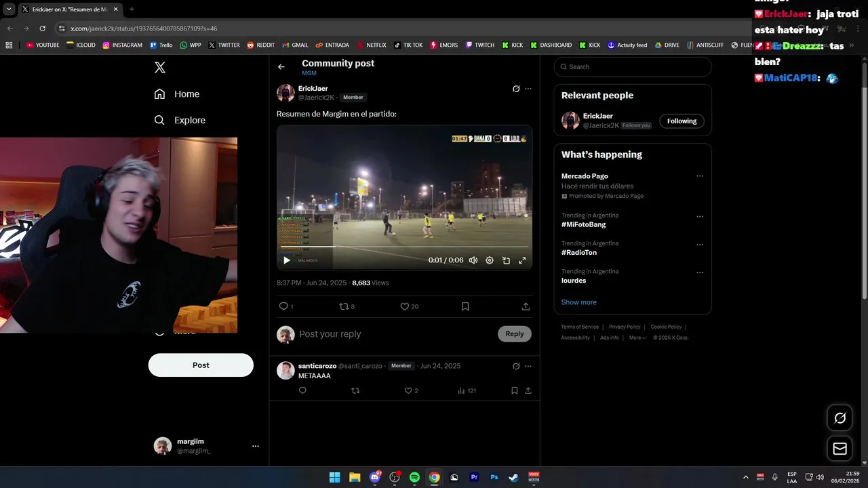Open the #MiFotoBang trend
This screenshot has height=488, width=868.
[x=583, y=224]
